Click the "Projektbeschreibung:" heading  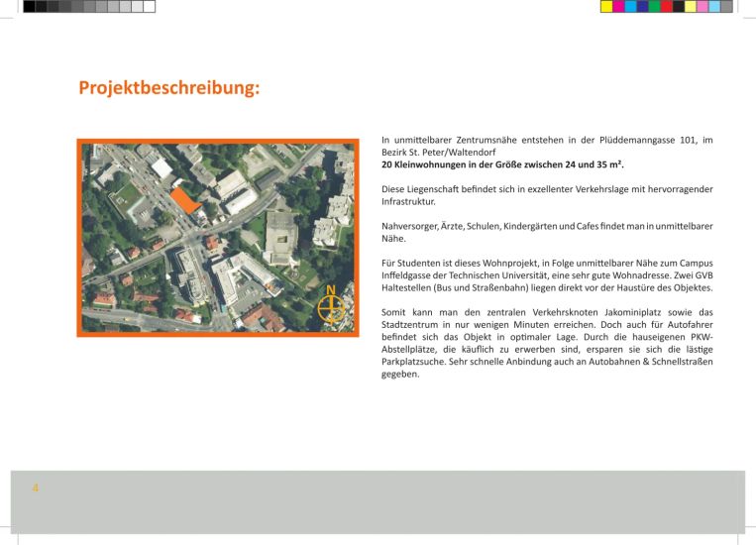(x=169, y=88)
